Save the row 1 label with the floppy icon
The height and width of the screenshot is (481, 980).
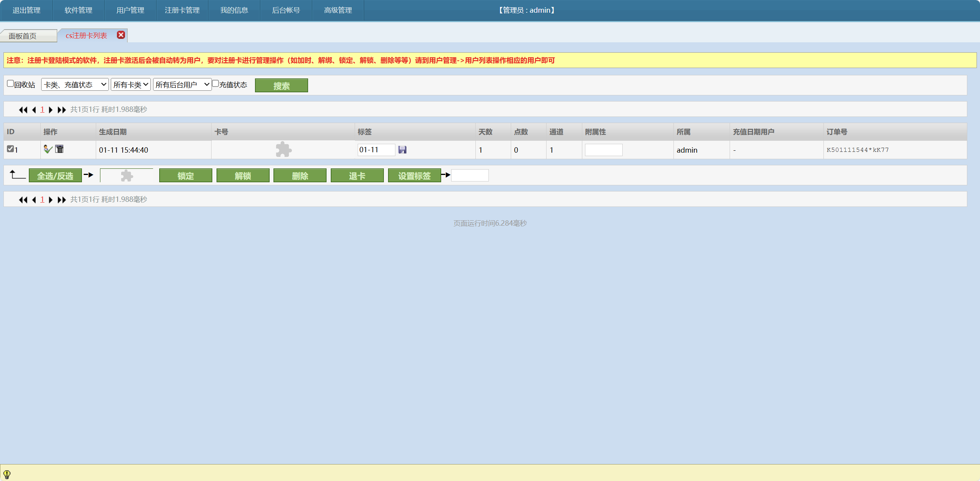(x=402, y=150)
